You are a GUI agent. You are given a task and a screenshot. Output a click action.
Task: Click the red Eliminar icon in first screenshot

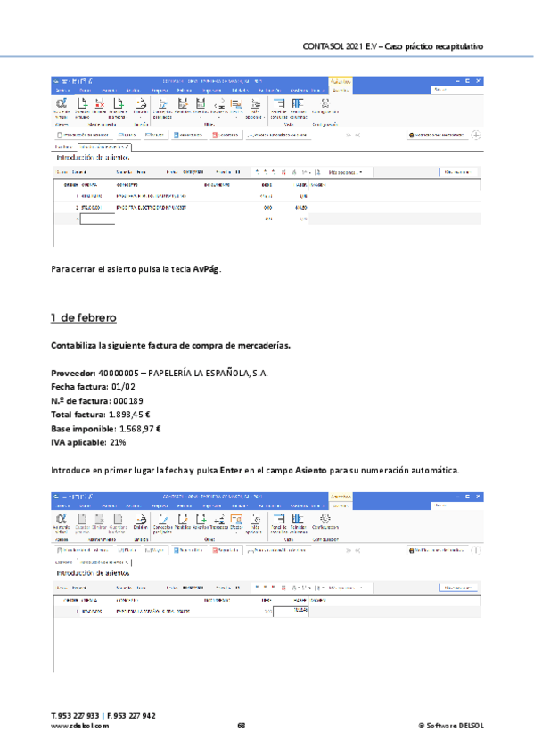[x=100, y=103]
